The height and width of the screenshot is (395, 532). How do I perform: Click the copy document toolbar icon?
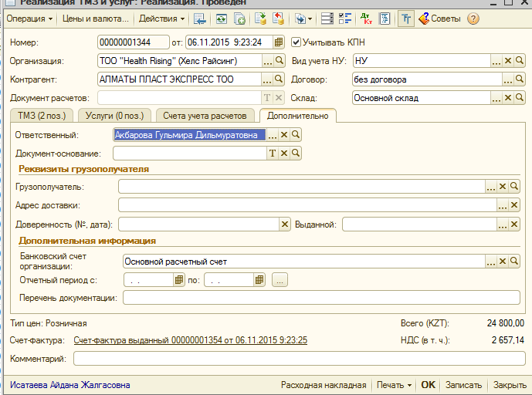click(x=239, y=19)
